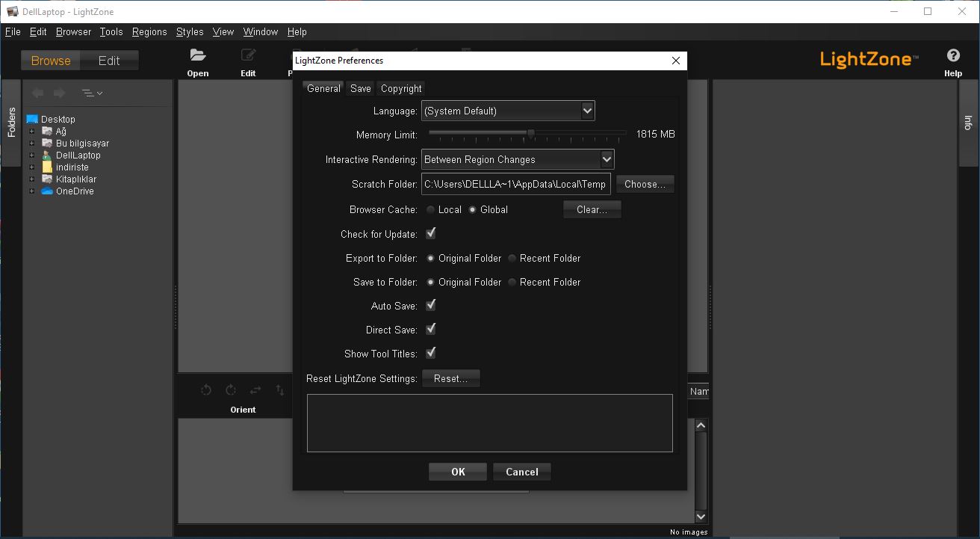Open the Edit menu in menu bar

38,31
